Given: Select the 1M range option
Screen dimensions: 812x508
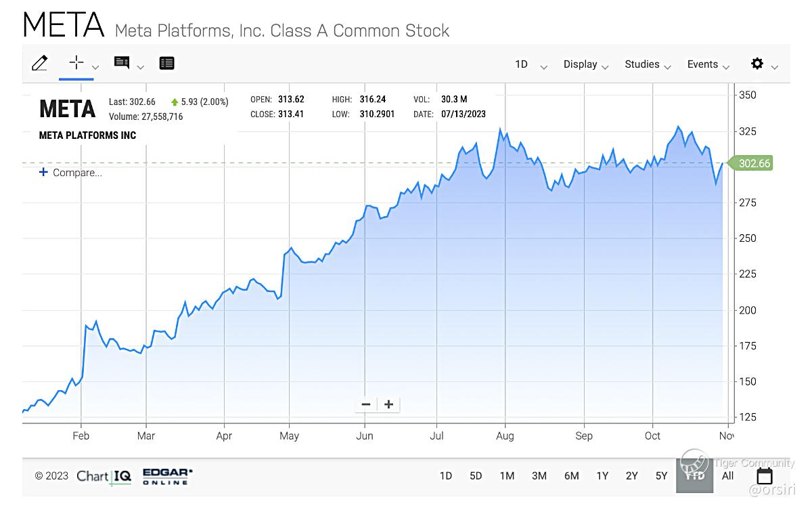Looking at the screenshot, I should click(x=507, y=475).
